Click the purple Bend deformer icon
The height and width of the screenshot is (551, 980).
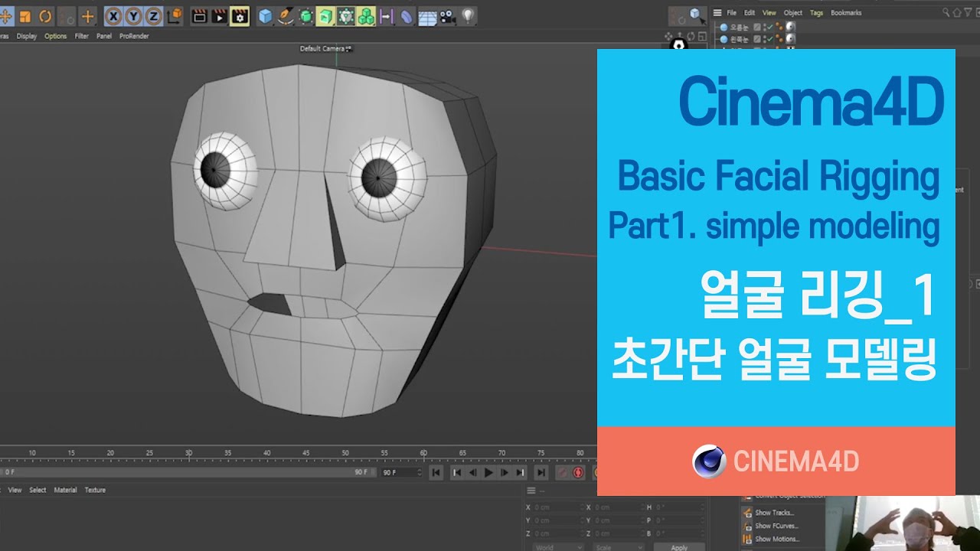coord(407,16)
